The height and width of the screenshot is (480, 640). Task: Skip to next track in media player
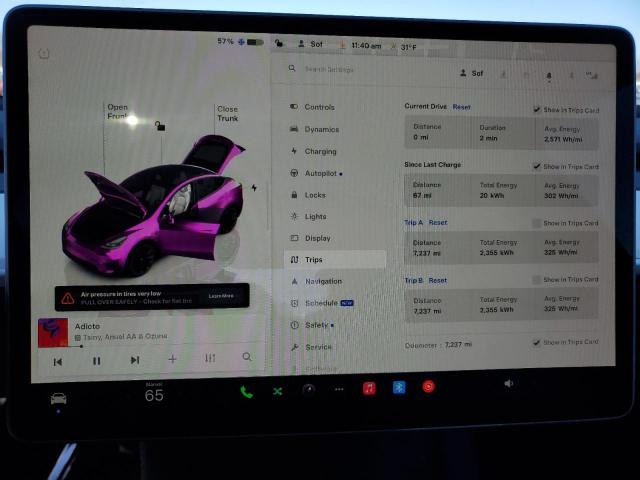coord(134,360)
